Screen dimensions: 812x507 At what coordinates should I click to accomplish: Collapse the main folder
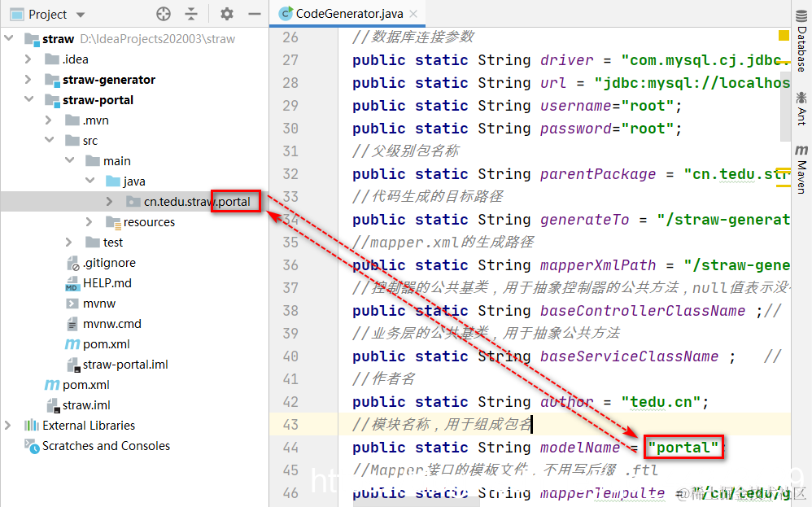coord(69,160)
